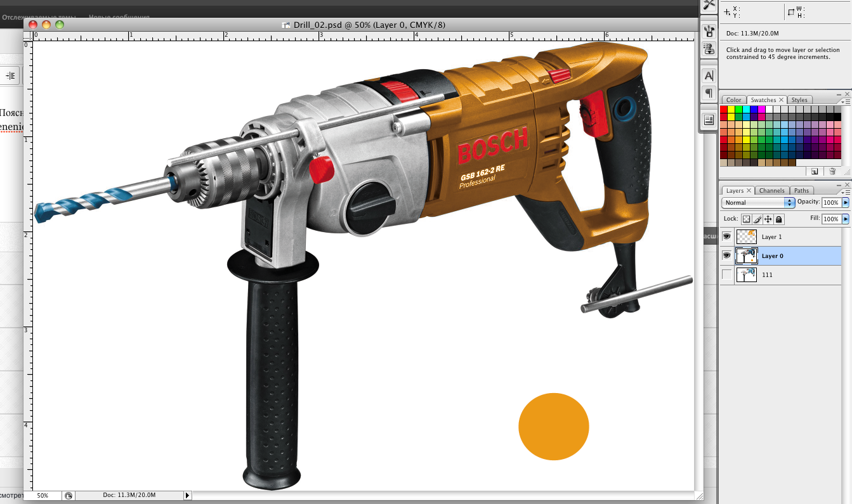This screenshot has height=504, width=852.
Task: Click the Fill 100% field
Action: pos(831,219)
